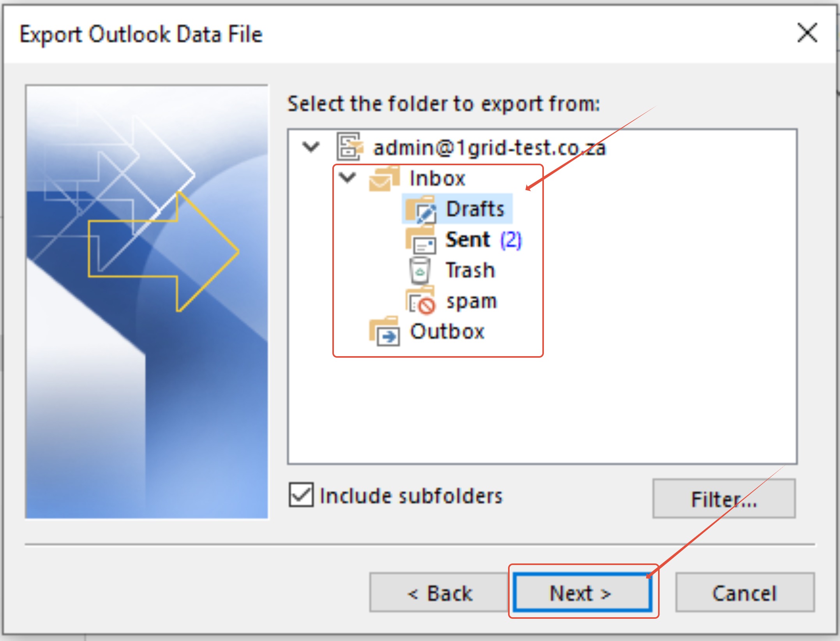This screenshot has width=840, height=641.
Task: Open the Filter... dialog
Action: (724, 499)
